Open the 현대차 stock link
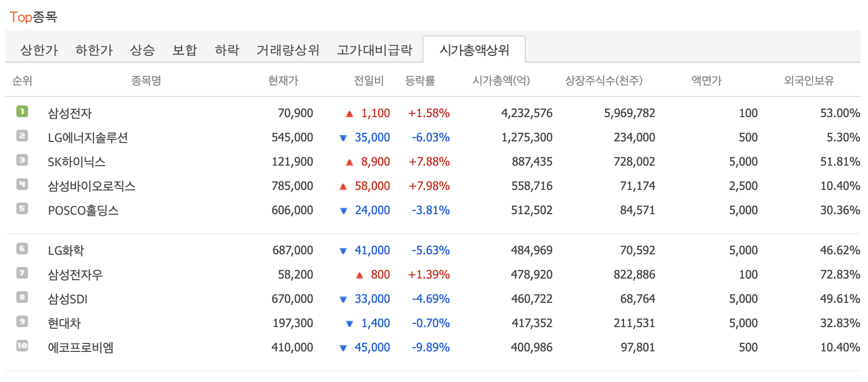The width and height of the screenshot is (868, 382). coord(64,323)
